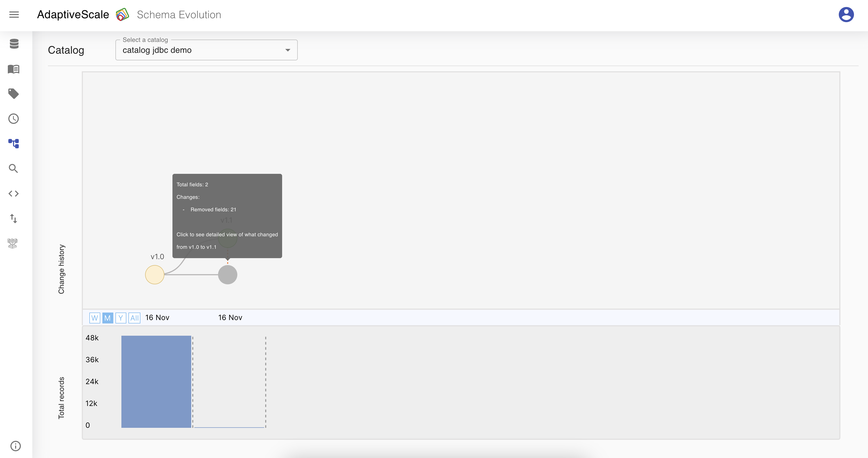Open the 'catalog jdbc demo' combo box
868x458 pixels.
point(206,50)
